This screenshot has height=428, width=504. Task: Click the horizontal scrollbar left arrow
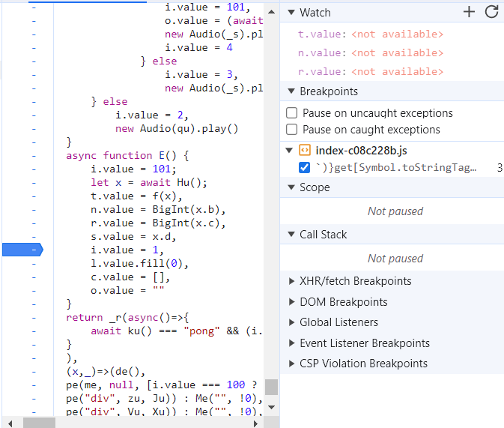click(x=8, y=422)
